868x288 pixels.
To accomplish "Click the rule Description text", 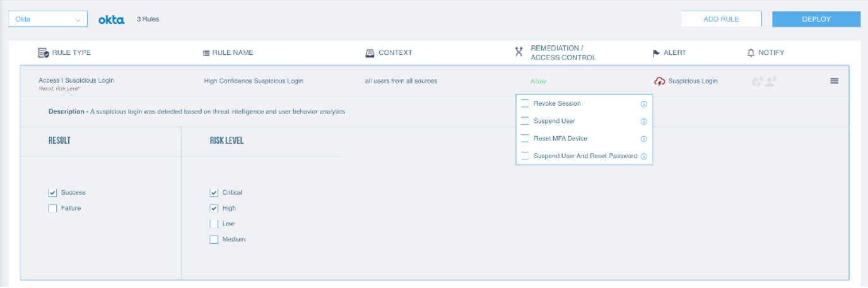I will tap(197, 112).
